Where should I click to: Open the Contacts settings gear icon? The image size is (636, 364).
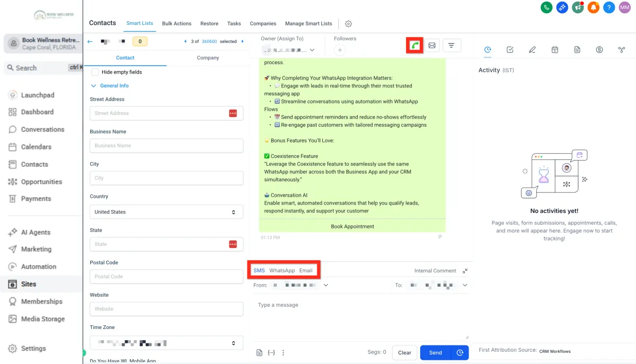[348, 24]
